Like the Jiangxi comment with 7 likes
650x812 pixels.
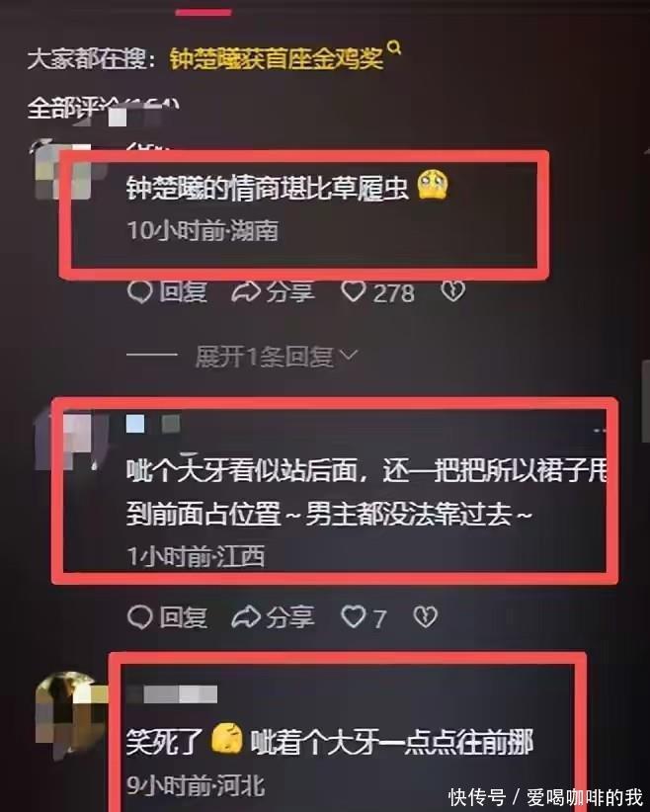pos(354,617)
